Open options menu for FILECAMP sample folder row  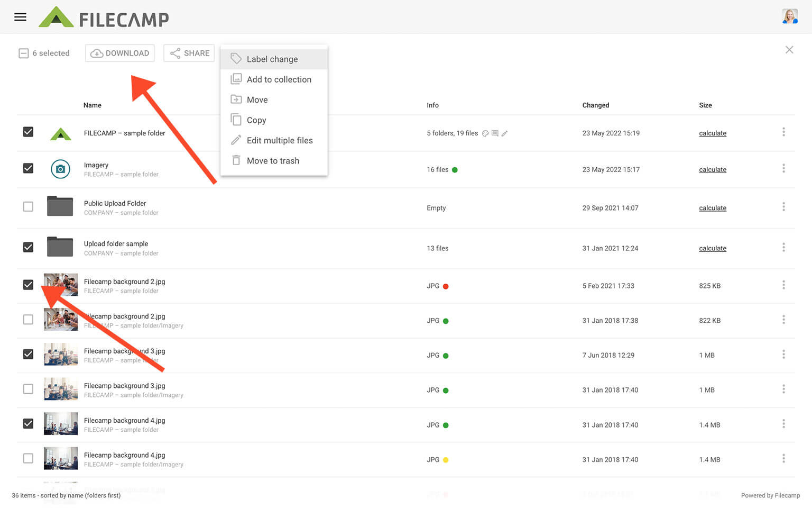(783, 132)
